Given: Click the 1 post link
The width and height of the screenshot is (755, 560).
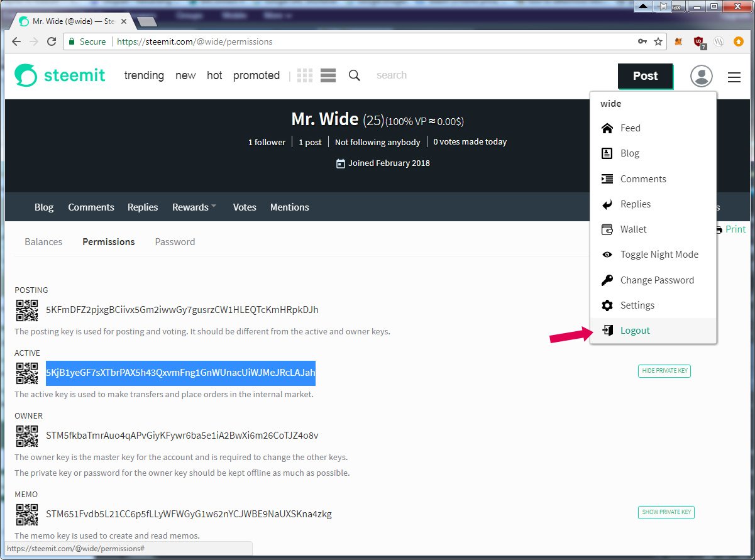Looking at the screenshot, I should click(310, 142).
